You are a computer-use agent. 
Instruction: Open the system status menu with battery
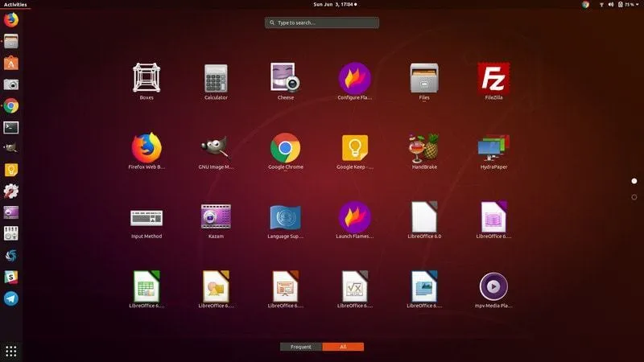[620, 5]
